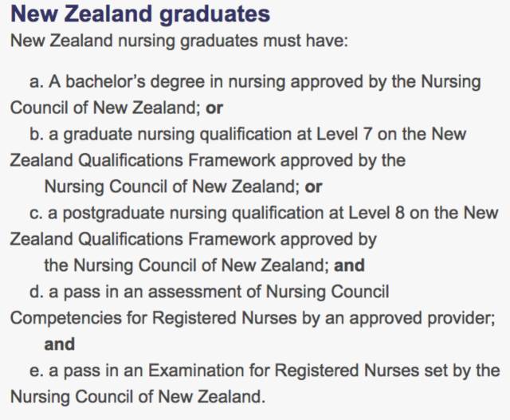Click the item letter 'a.' before 'A bachelor's degree'
The height and width of the screenshot is (420, 510).
[36, 81]
